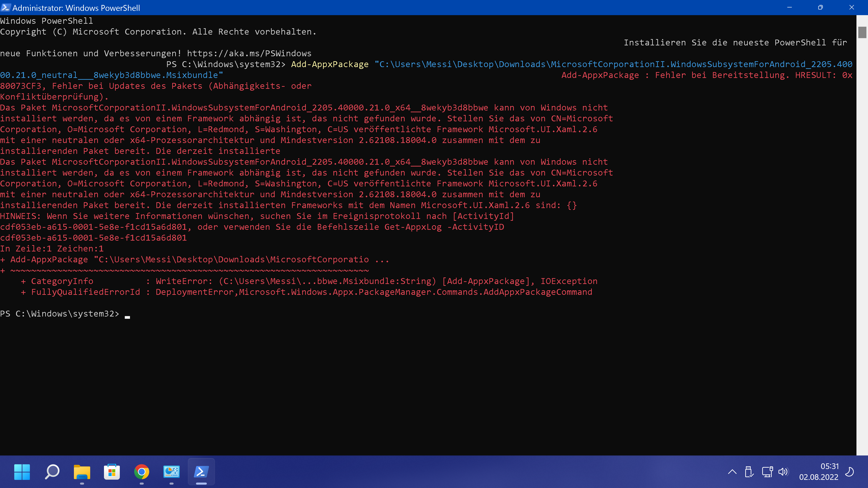The image size is (868, 488).
Task: Click the https://aka.ms/PSWindows link text
Action: (249, 53)
